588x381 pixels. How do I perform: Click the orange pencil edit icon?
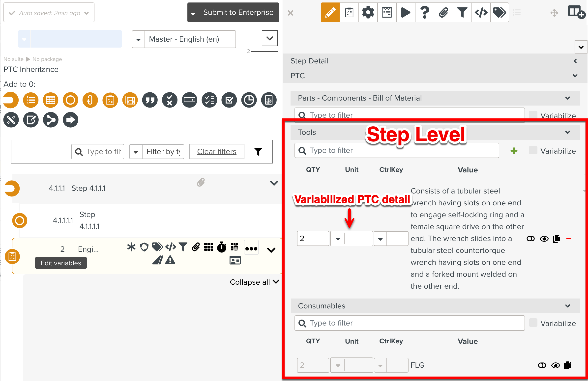point(330,12)
